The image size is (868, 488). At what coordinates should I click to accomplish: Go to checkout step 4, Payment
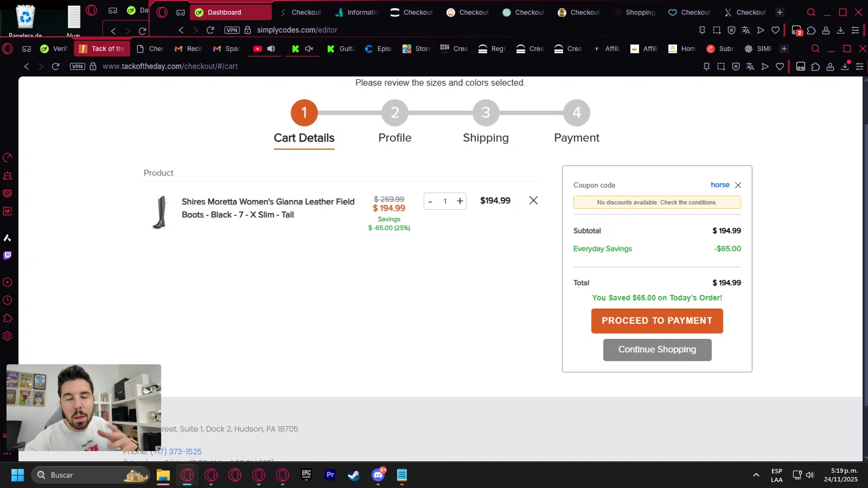coord(577,113)
